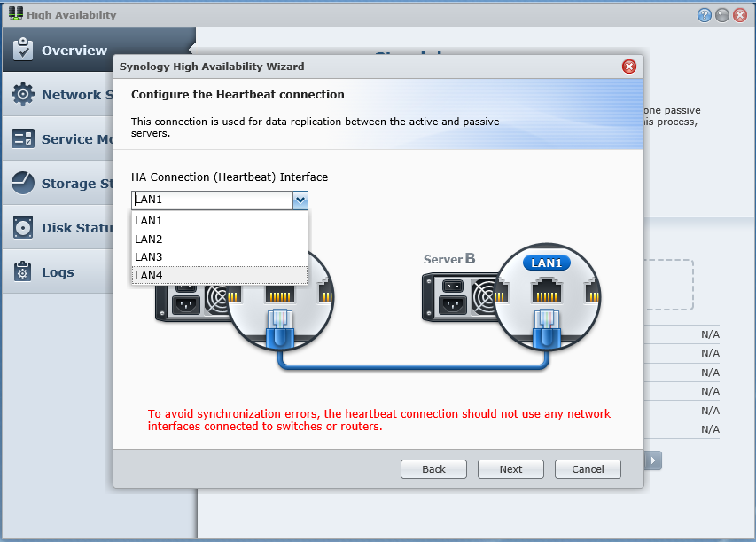Select LAN1 from the dropdown list
The height and width of the screenshot is (542, 756).
point(220,221)
